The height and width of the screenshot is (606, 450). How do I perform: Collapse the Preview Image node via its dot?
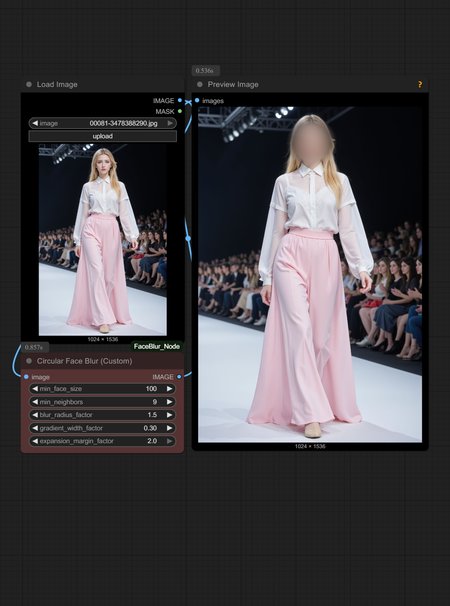(199, 84)
